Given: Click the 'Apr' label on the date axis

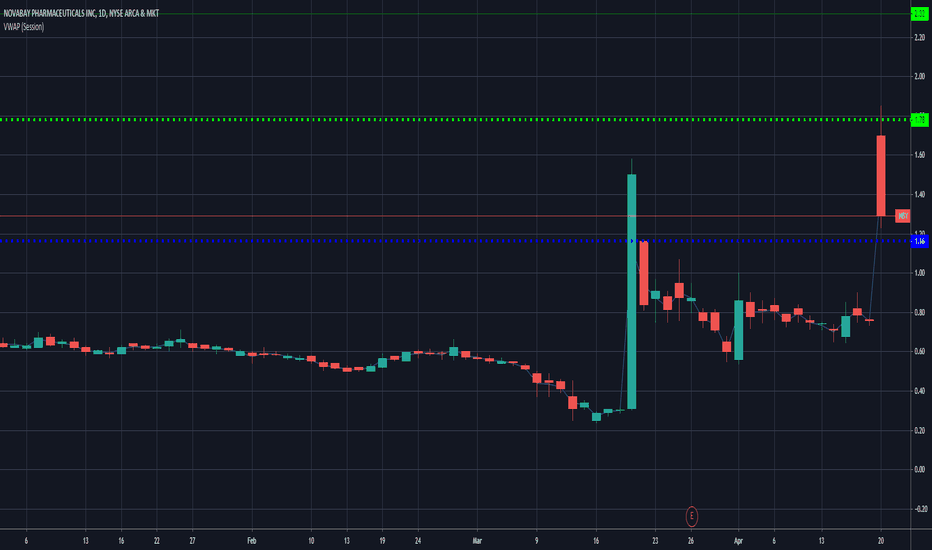Looking at the screenshot, I should click(738, 540).
